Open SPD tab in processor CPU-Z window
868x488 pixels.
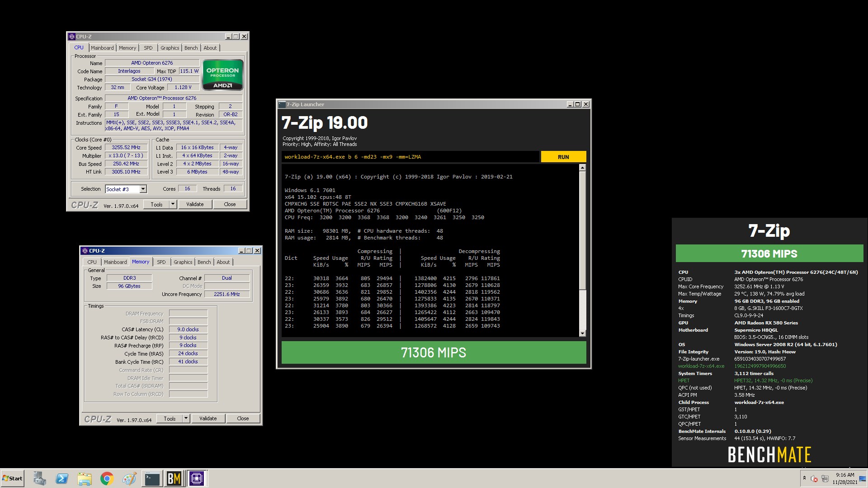[x=148, y=48]
